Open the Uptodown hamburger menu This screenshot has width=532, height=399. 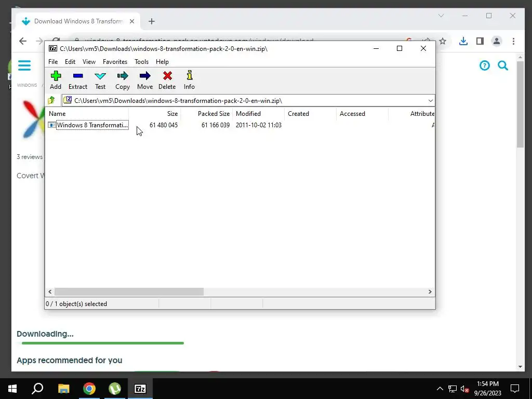coord(24,65)
